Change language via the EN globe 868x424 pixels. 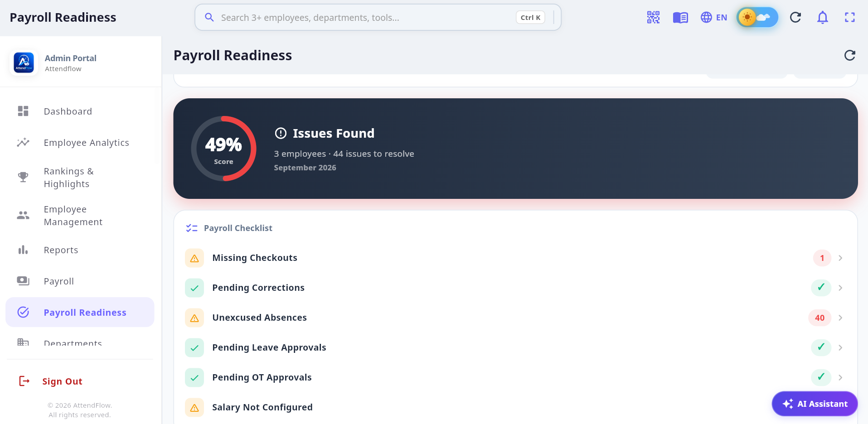coord(714,17)
